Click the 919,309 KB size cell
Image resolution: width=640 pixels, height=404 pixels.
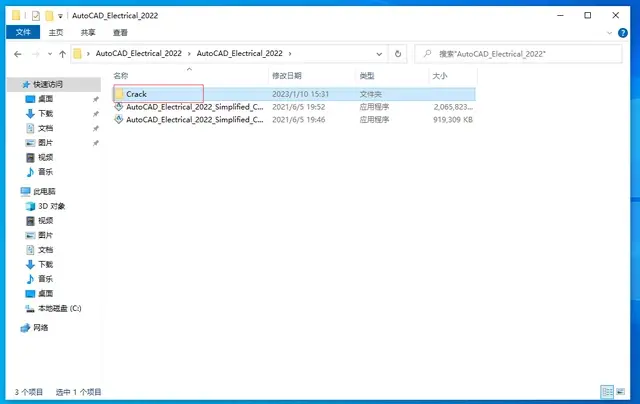453,120
